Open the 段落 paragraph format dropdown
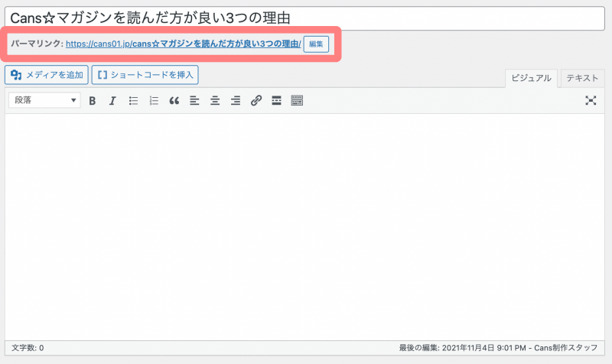The height and width of the screenshot is (364, 612). [44, 100]
